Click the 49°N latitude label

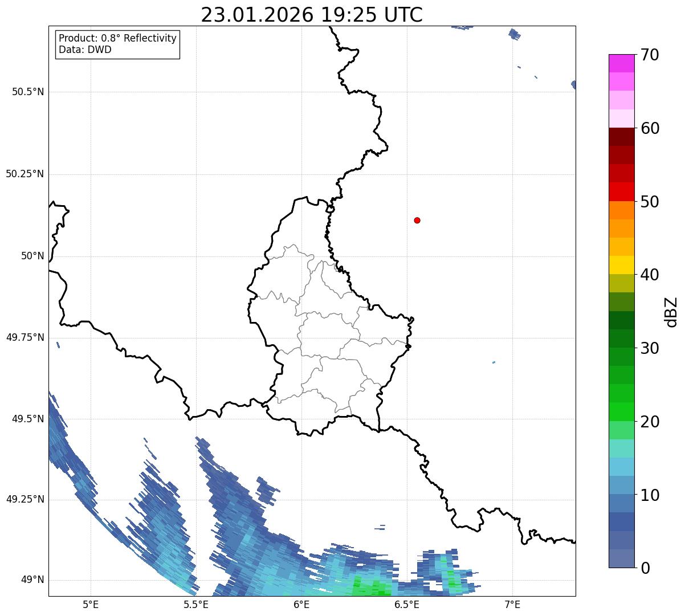32,580
